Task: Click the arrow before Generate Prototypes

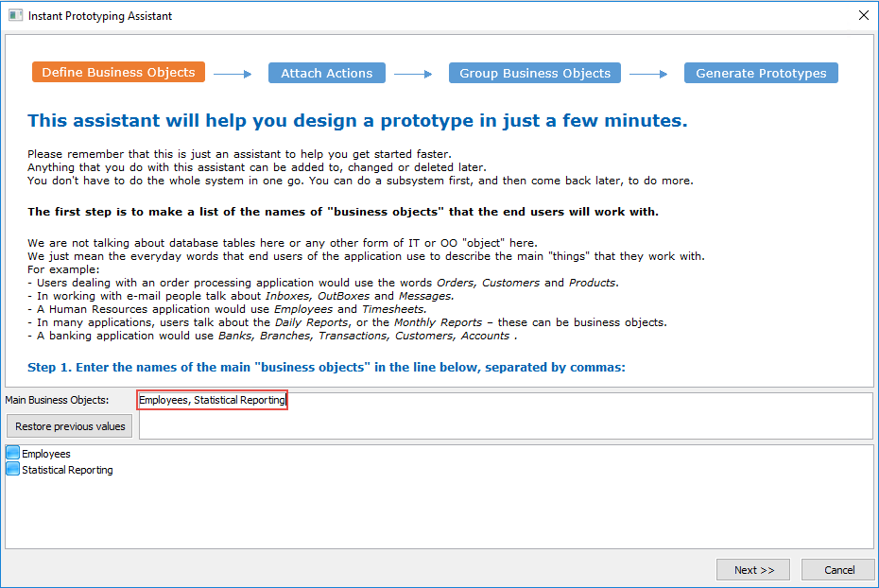Action: click(648, 74)
